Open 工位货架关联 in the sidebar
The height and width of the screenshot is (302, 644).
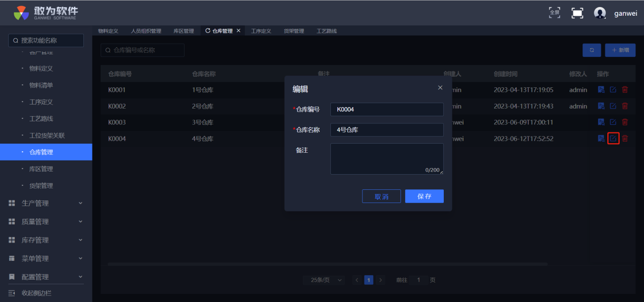coord(46,136)
